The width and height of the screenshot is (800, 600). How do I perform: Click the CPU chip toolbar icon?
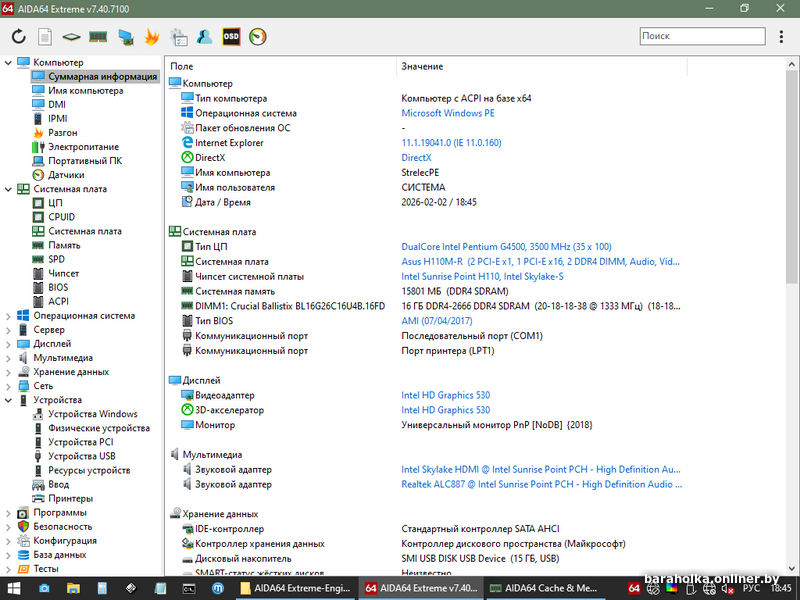[71, 37]
